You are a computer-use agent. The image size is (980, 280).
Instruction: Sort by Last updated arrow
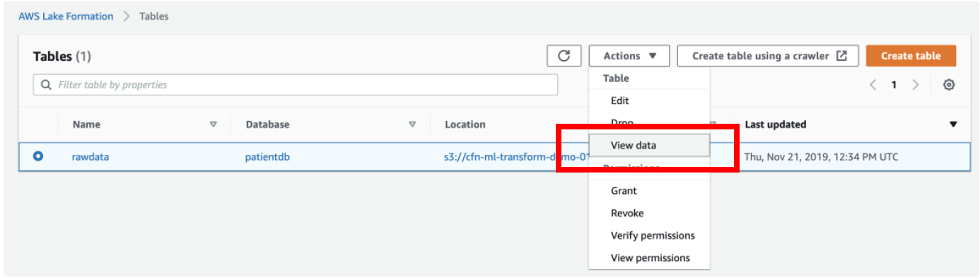click(x=953, y=124)
